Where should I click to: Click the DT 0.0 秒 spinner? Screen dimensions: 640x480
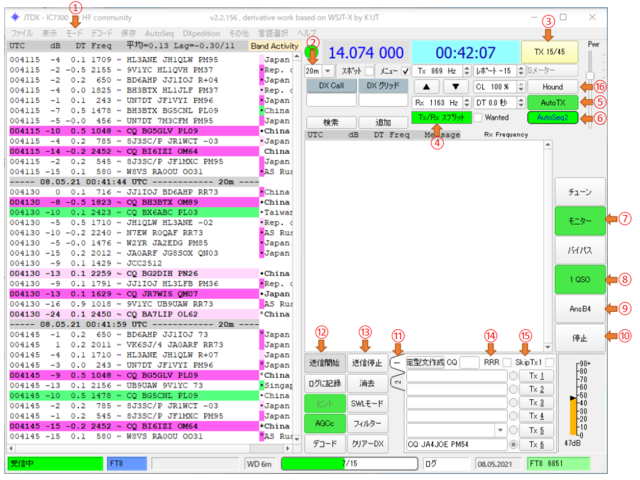(499, 102)
